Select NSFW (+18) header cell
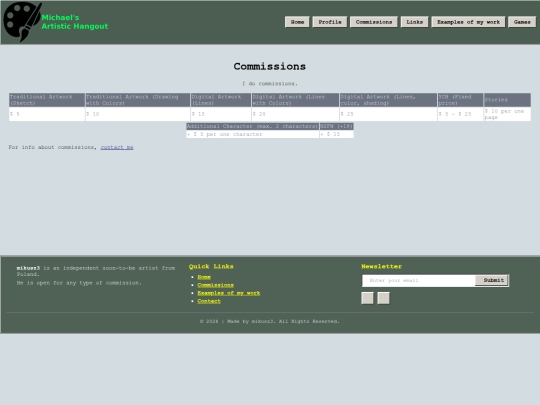 tap(336, 126)
